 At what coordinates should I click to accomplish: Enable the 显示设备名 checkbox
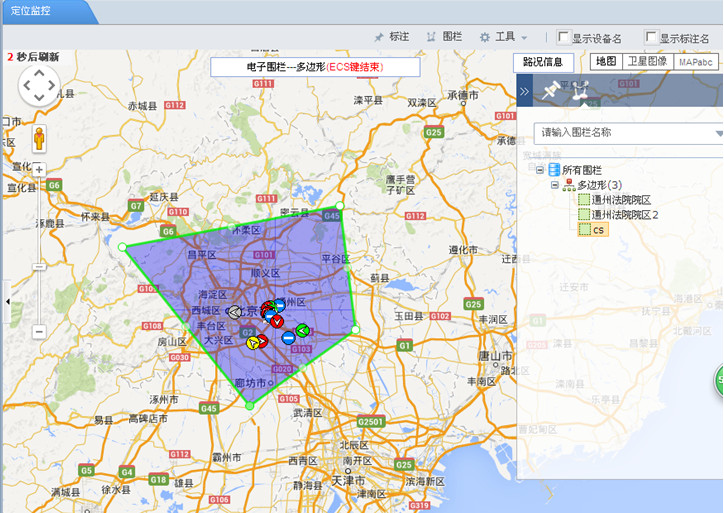point(564,38)
